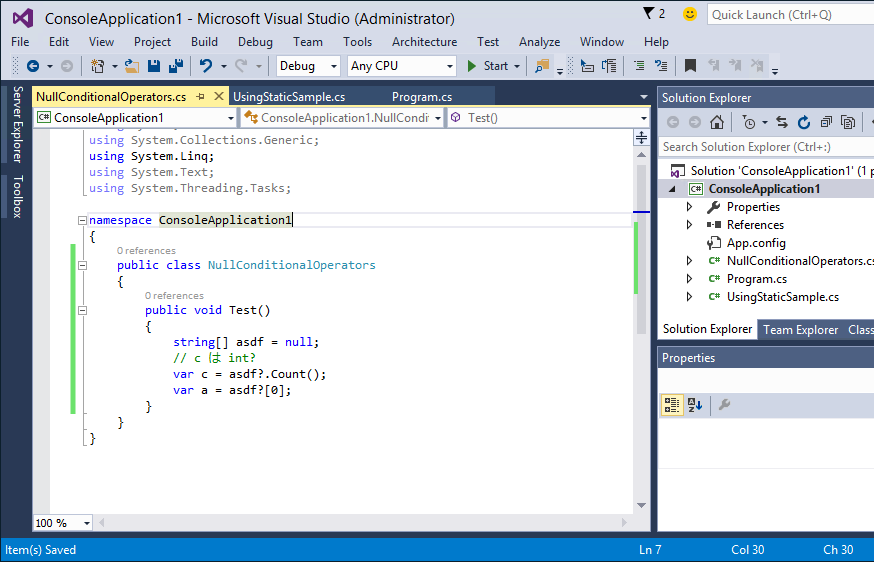
Task: Click the editor split window handle
Action: click(x=641, y=137)
